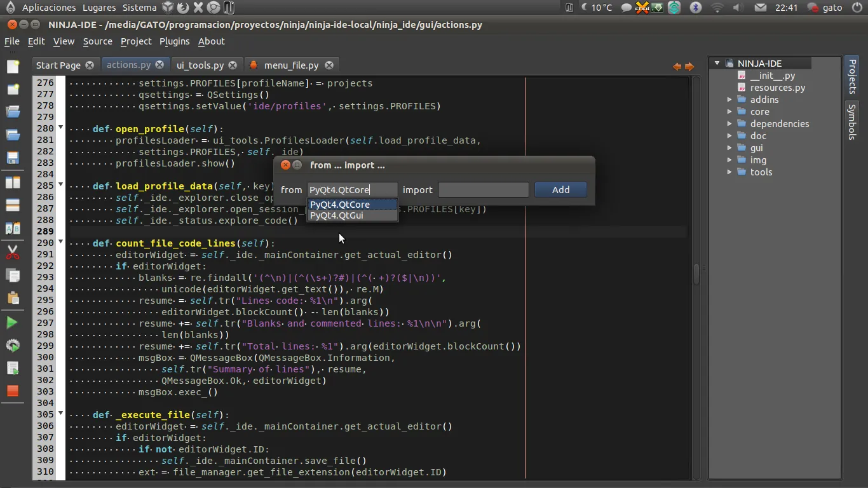Switch to the ui_tools.py editor tab

coord(201,65)
